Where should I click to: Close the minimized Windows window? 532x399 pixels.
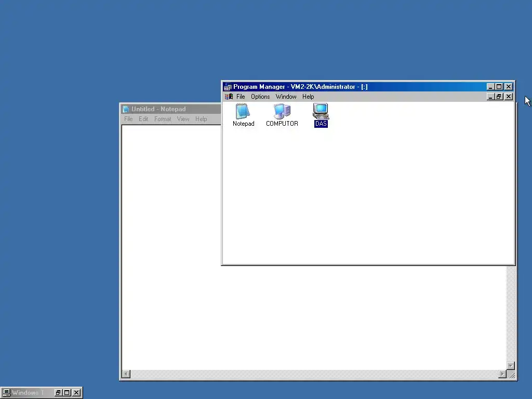pyautogui.click(x=77, y=393)
